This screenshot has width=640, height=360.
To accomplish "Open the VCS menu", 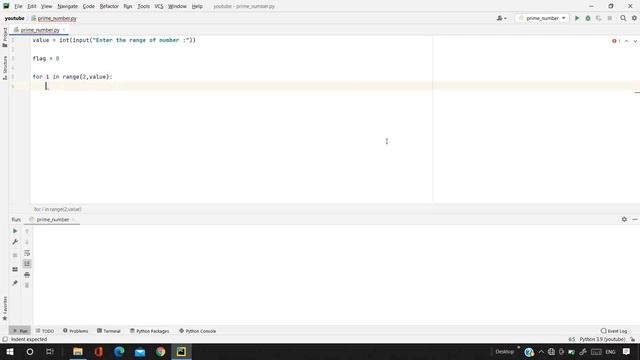I will pos(159,7).
